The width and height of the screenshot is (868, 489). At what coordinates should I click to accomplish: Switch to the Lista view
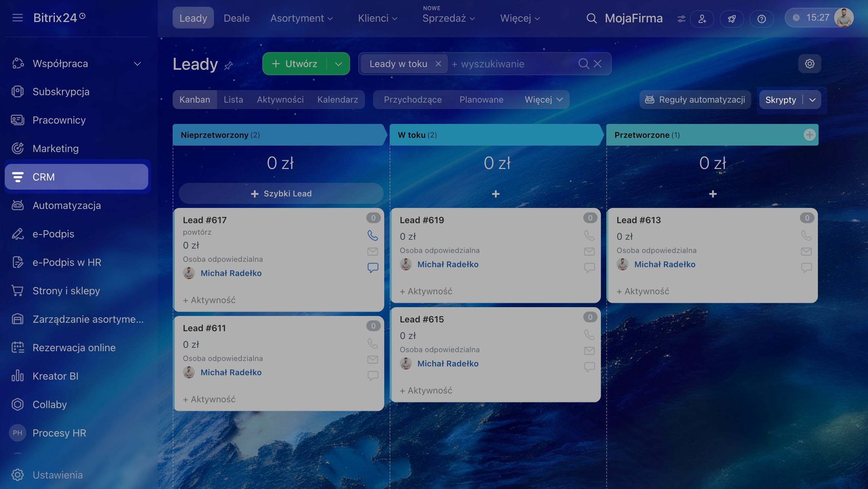tap(233, 100)
